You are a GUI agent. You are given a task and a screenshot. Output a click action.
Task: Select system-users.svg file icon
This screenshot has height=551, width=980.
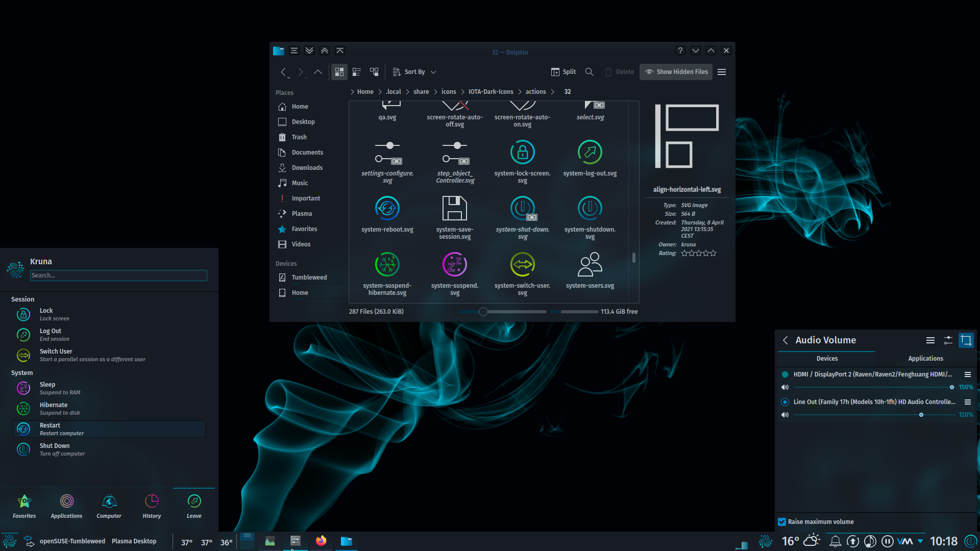click(x=590, y=264)
